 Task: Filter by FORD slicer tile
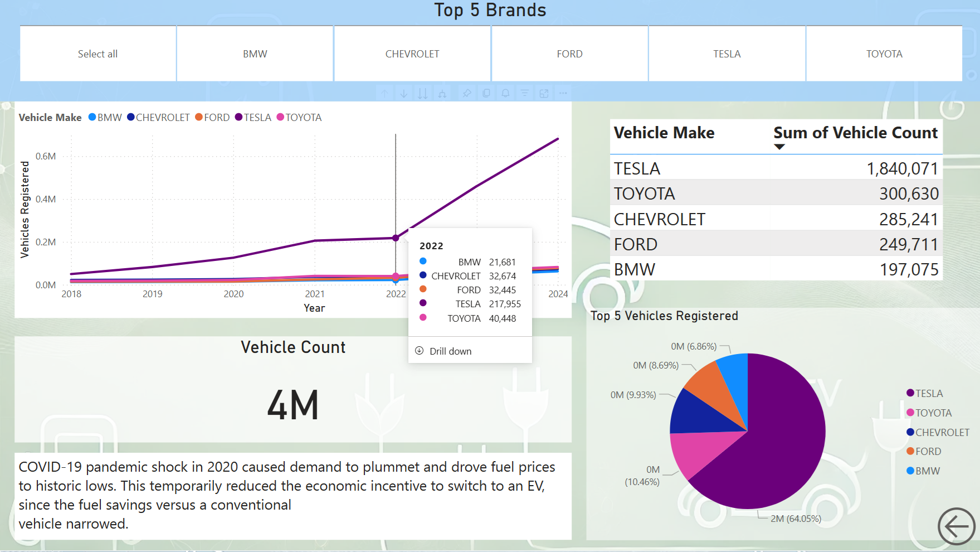[569, 54]
